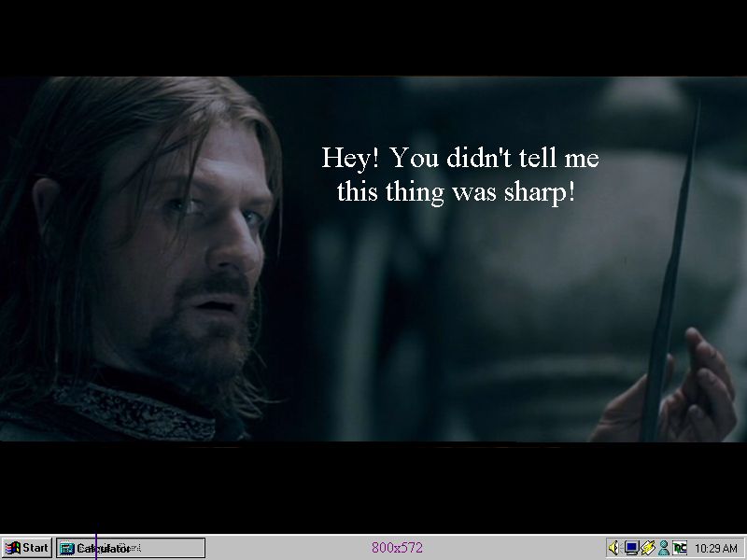This screenshot has height=560, width=747.
Task: Click the 10:29 AM system clock
Action: [x=716, y=549]
